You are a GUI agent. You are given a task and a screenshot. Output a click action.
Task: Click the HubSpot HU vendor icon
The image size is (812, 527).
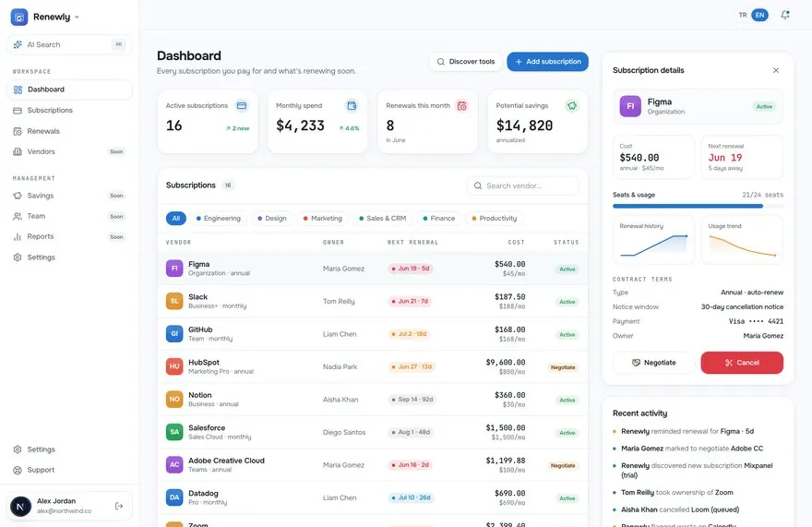[x=174, y=366]
